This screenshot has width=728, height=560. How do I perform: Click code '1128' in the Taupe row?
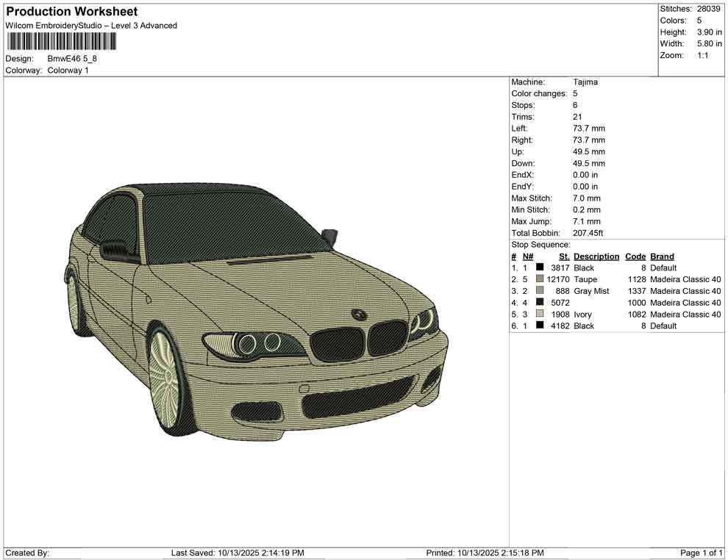[637, 279]
